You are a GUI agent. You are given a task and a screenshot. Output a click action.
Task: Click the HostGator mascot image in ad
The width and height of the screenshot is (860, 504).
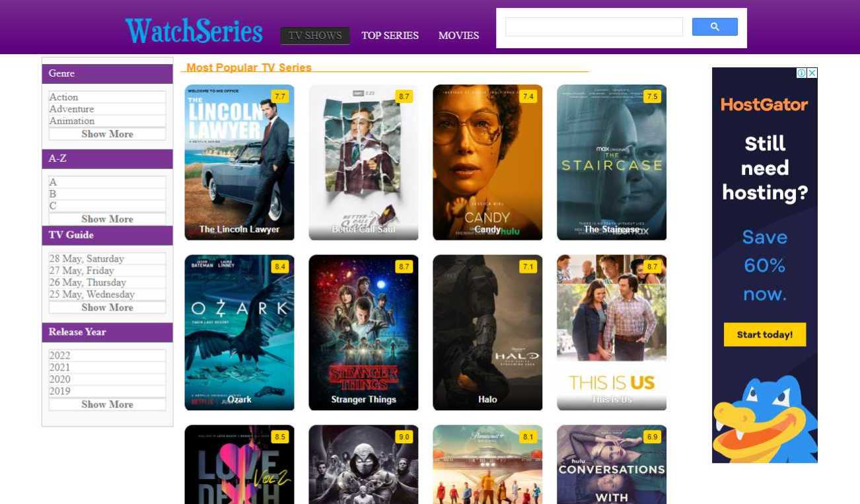[764, 419]
